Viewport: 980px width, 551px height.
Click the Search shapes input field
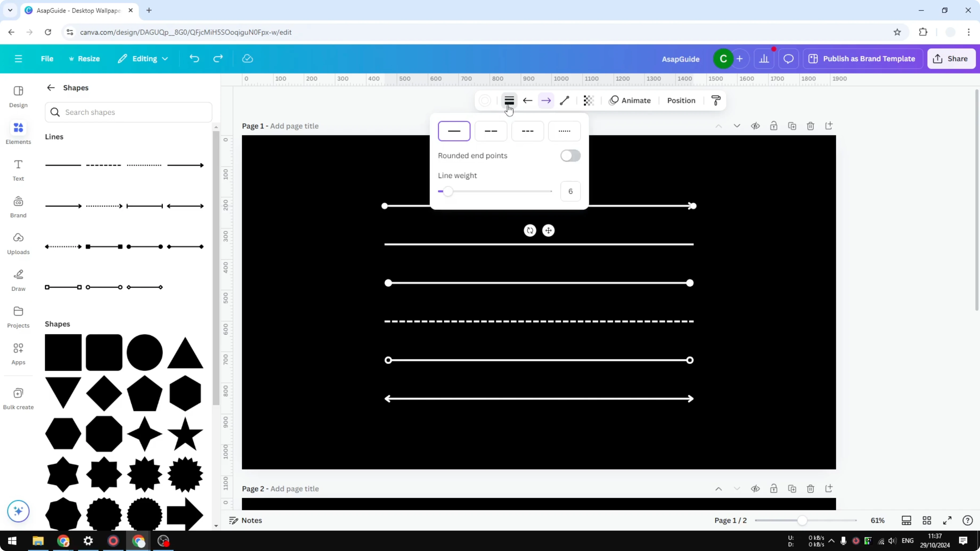[x=129, y=112]
